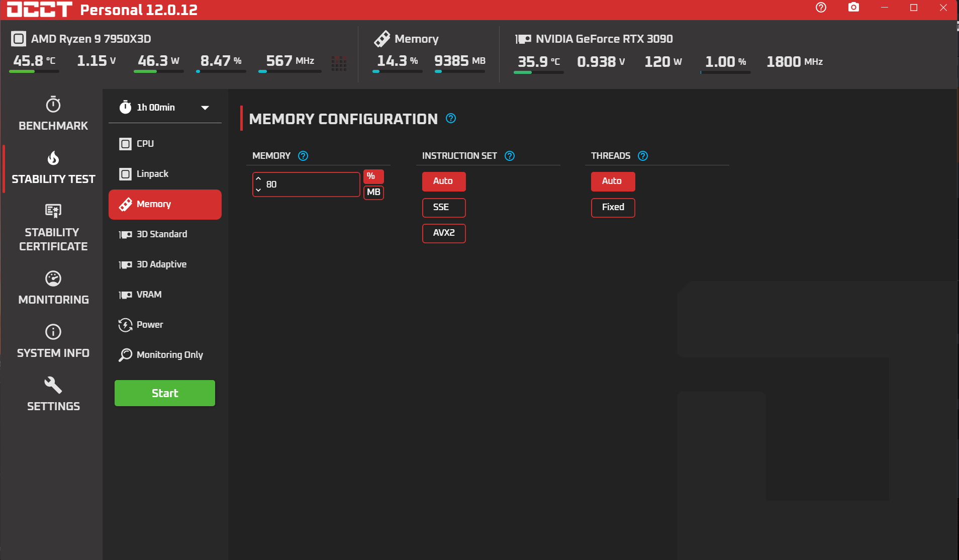Start the stability test

click(165, 393)
